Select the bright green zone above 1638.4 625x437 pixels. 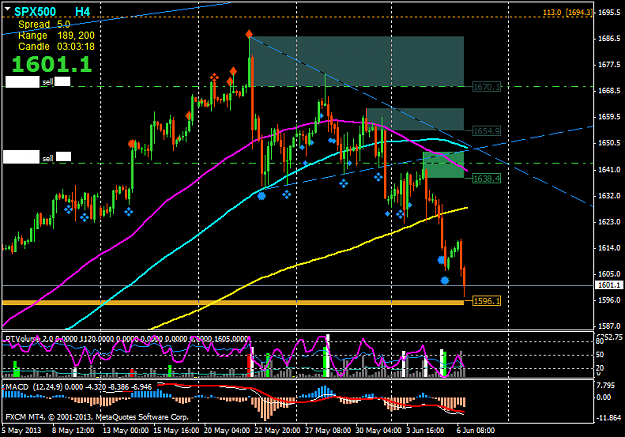(443, 165)
